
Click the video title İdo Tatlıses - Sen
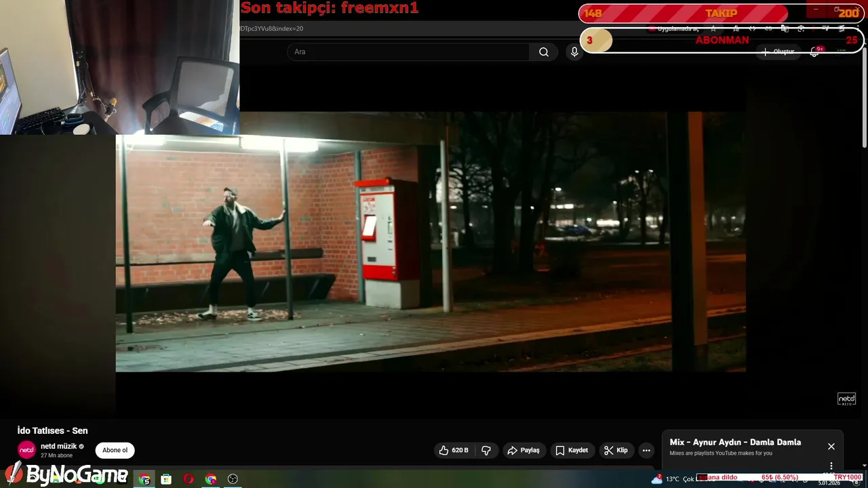point(52,430)
